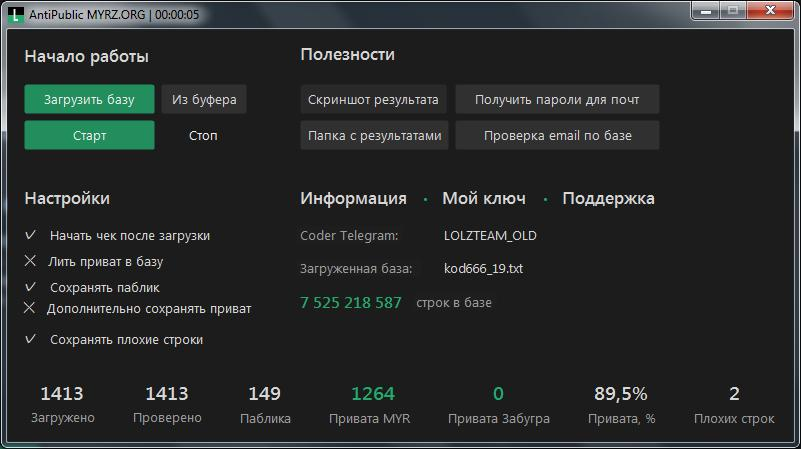This screenshot has height=449, width=801.
Task: Switch to the Мой ключ tab
Action: click(484, 198)
